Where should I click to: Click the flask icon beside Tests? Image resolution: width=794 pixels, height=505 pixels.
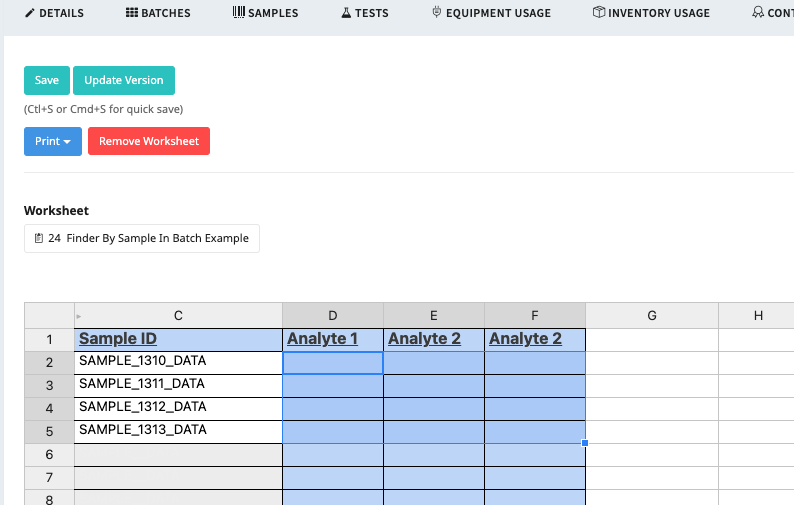346,13
